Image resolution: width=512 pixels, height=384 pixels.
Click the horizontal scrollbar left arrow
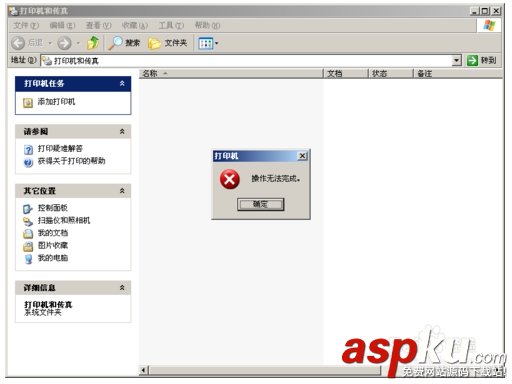click(144, 370)
